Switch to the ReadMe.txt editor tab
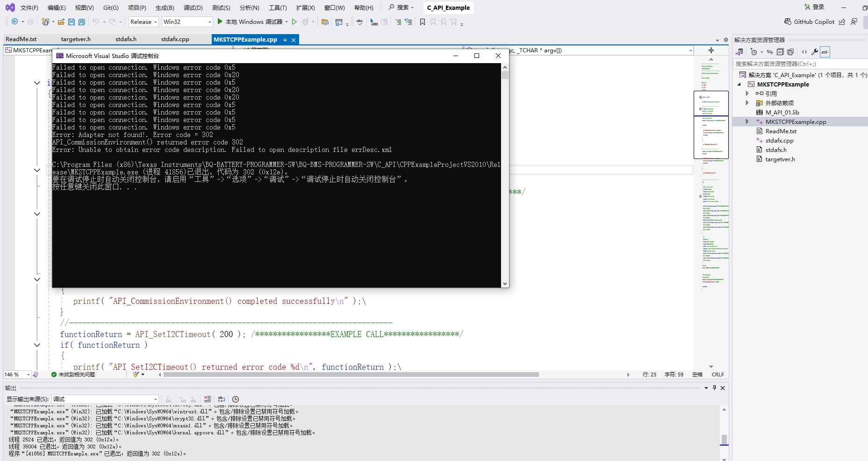This screenshot has height=461, width=868. [21, 39]
